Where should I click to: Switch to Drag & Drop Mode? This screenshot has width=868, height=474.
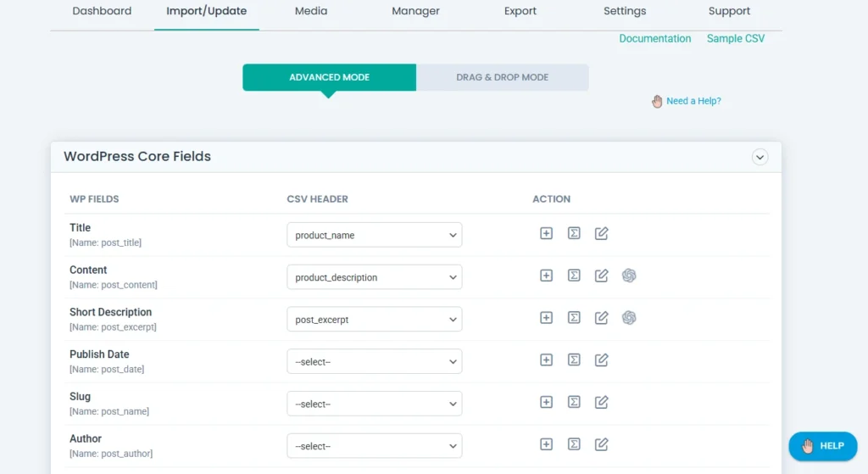502,77
